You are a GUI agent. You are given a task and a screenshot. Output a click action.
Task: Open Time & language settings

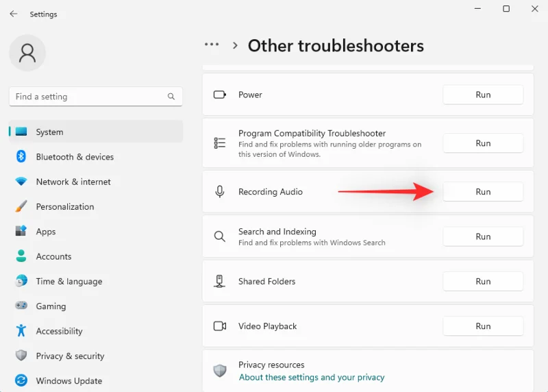[x=68, y=281]
